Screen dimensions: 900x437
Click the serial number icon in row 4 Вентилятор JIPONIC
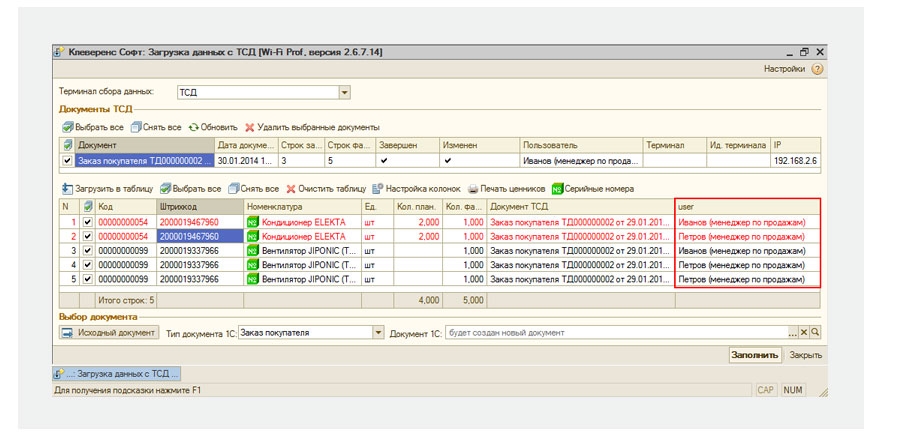click(x=253, y=265)
